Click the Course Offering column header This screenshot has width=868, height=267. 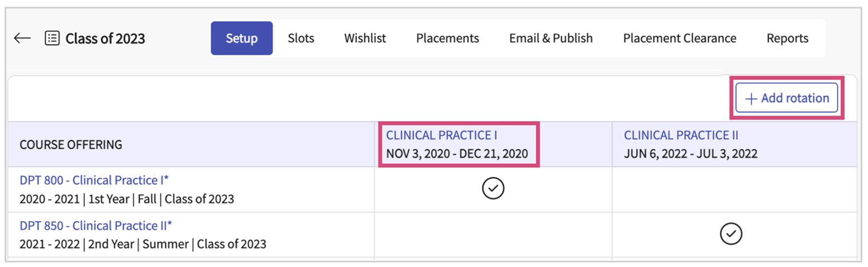[x=71, y=145]
